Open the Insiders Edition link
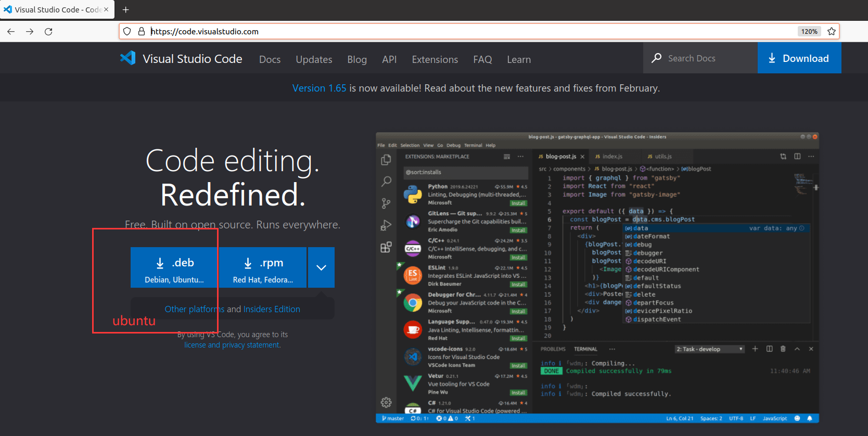 [272, 309]
